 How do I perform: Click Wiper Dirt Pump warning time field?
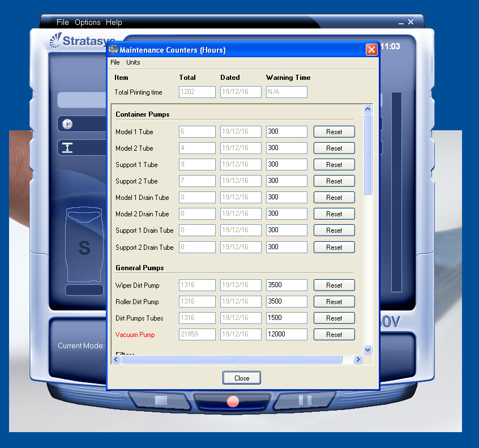(x=286, y=285)
